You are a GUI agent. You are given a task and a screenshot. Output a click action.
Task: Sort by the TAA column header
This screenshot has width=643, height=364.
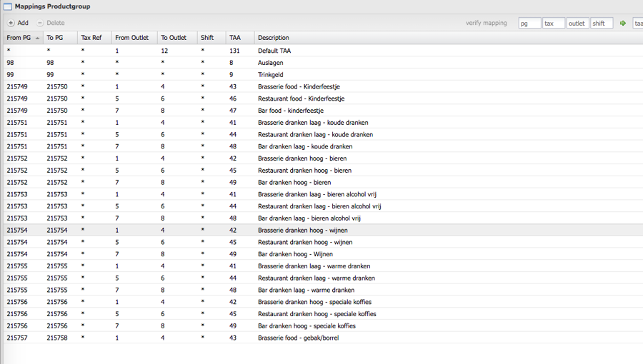point(235,38)
